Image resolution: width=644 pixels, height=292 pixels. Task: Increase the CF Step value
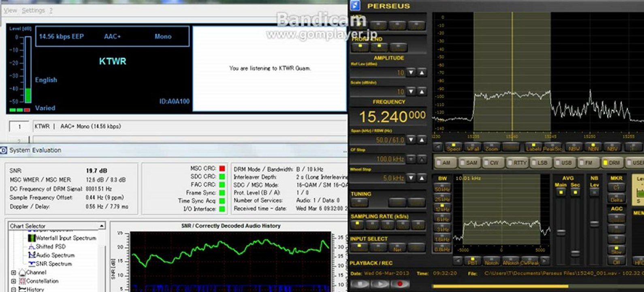tap(422, 159)
